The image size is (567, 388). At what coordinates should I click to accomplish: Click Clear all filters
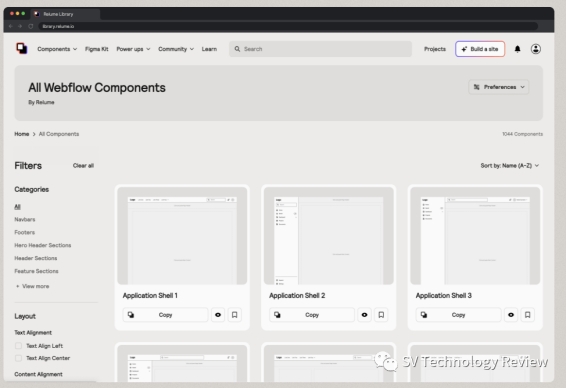[x=83, y=165]
